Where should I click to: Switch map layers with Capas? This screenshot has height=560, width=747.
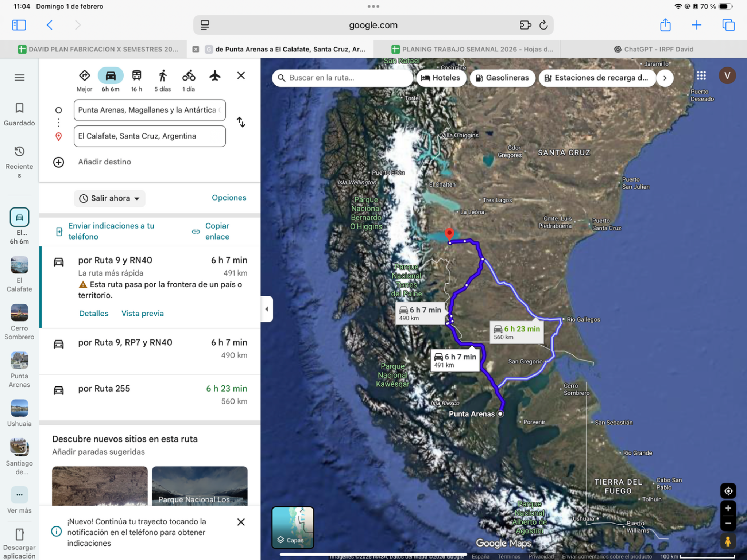tap(293, 528)
